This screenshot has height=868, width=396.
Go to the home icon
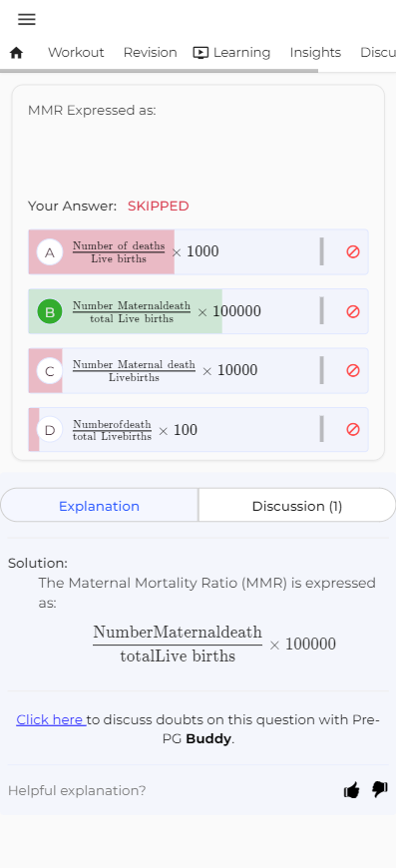17,53
